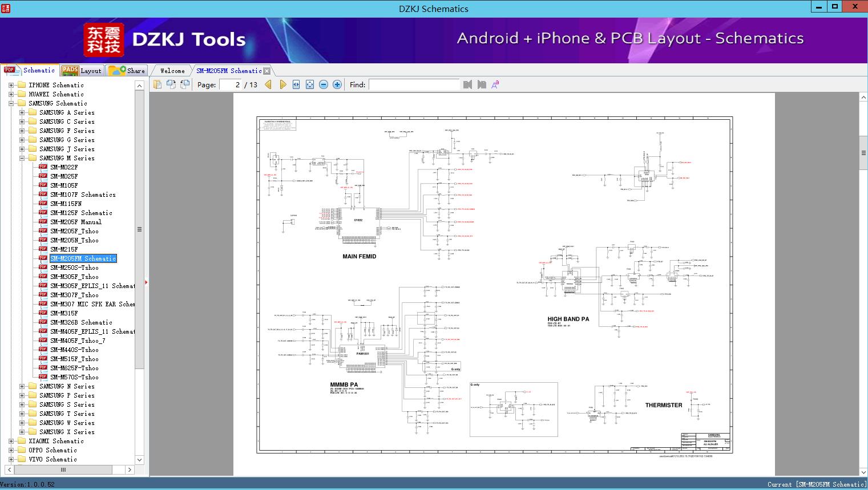
Task: Click the find next icon
Action: [x=482, y=84]
